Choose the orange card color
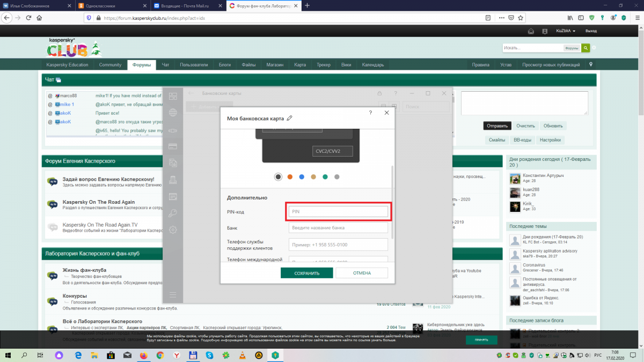 (290, 176)
